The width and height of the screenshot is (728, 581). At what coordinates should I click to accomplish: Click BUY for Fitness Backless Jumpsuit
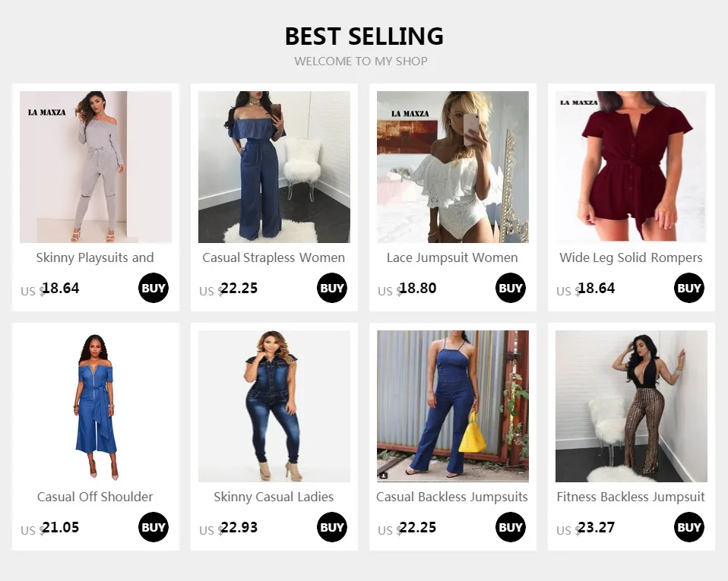[x=689, y=527]
